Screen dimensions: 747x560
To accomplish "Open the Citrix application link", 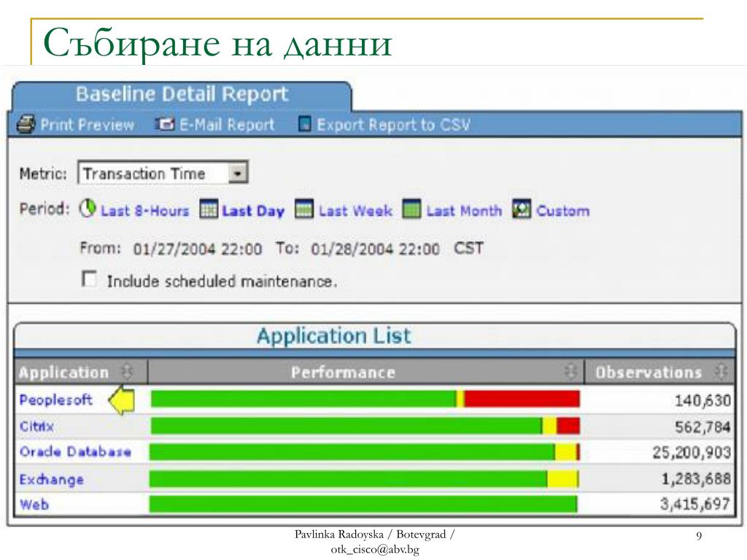I will pos(36,426).
